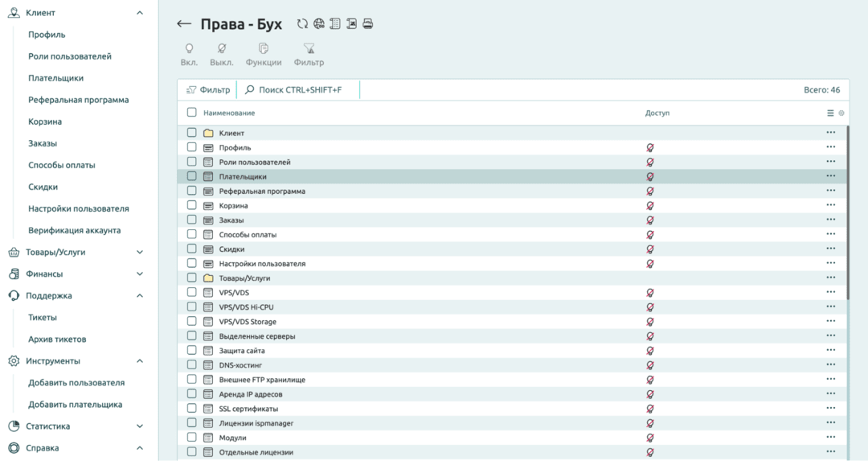This screenshot has width=868, height=461.
Task: Click the back arrow beside Права - Бух
Action: pos(184,24)
